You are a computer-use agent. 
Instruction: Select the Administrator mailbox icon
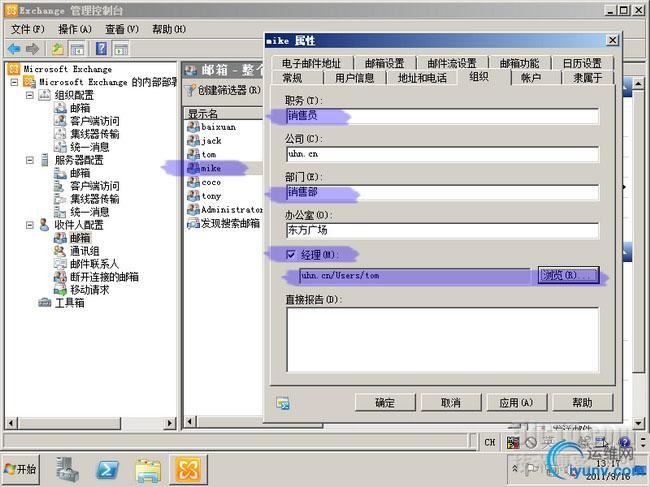[x=193, y=209]
